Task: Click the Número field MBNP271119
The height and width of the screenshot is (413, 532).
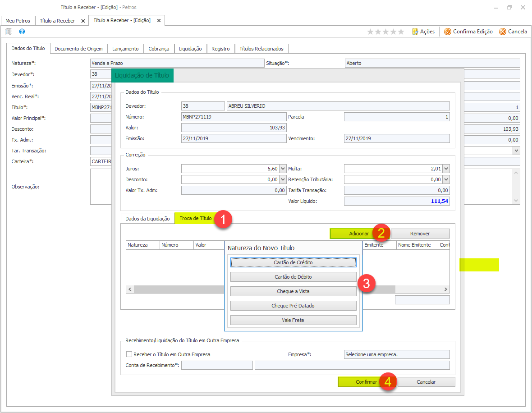Action: 234,117
